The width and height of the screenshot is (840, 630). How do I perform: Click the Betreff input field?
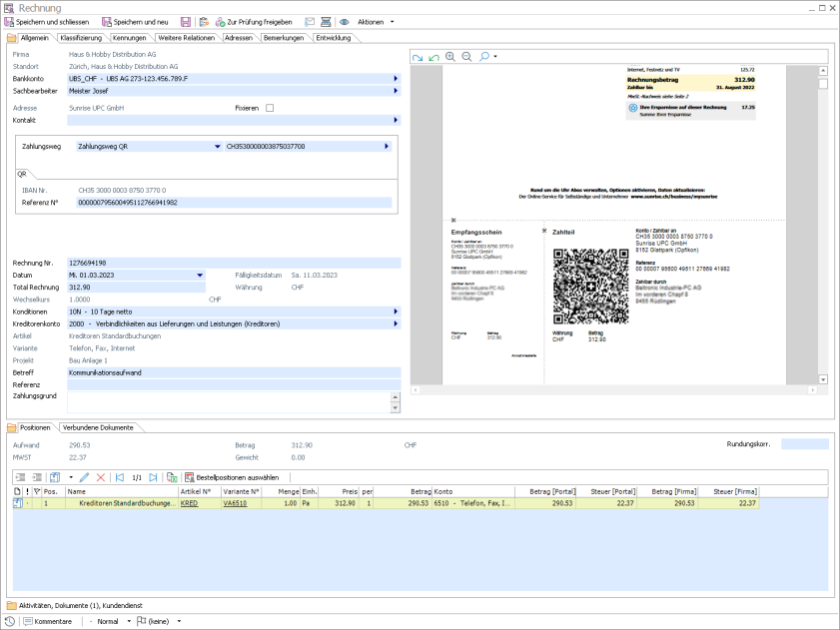pyautogui.click(x=233, y=372)
